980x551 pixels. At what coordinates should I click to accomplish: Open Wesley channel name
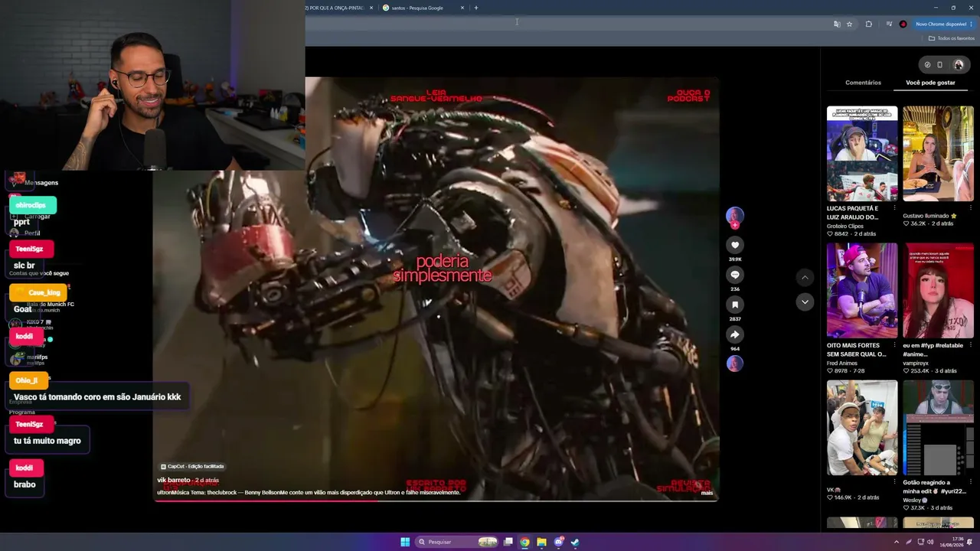click(x=916, y=500)
